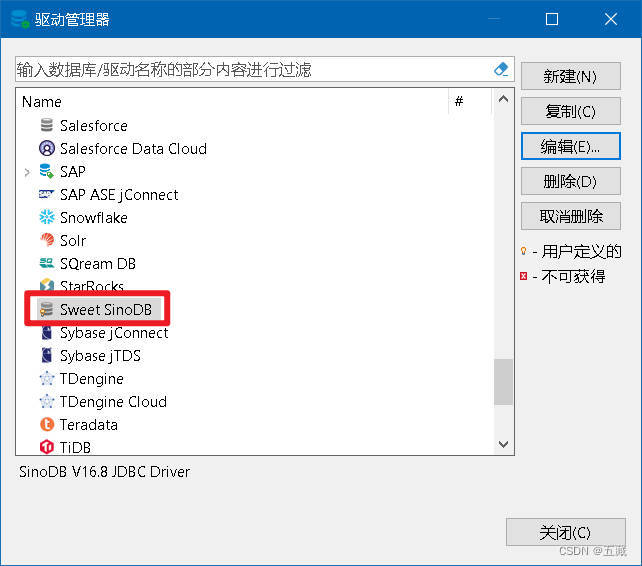Click the driver manager title bar icon
The image size is (642, 566).
point(19,19)
